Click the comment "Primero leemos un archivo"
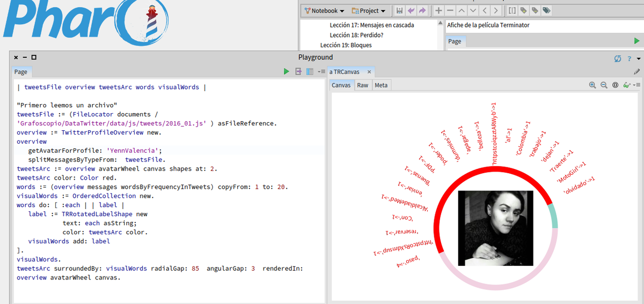644x304 pixels. coord(67,105)
